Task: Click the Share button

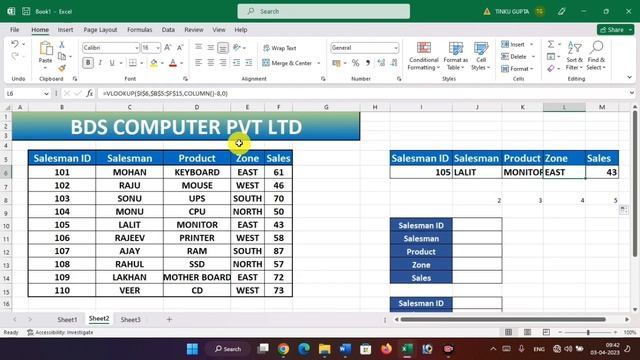Action: (x=615, y=30)
